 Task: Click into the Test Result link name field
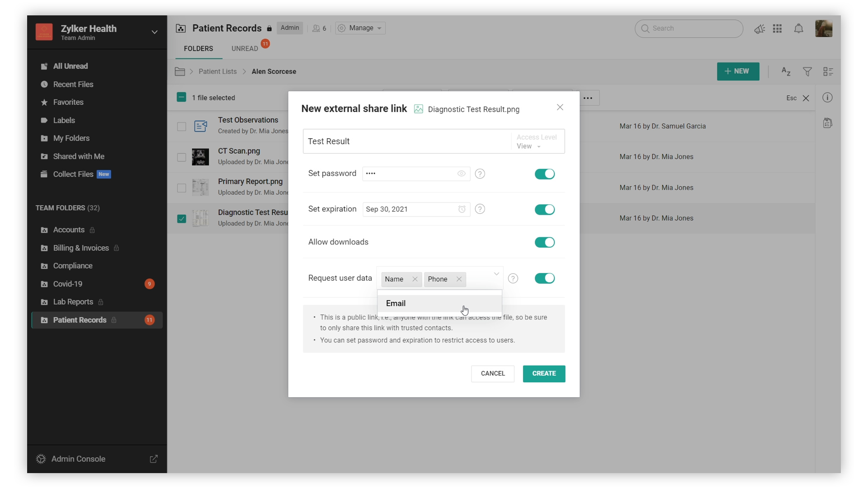tap(406, 141)
